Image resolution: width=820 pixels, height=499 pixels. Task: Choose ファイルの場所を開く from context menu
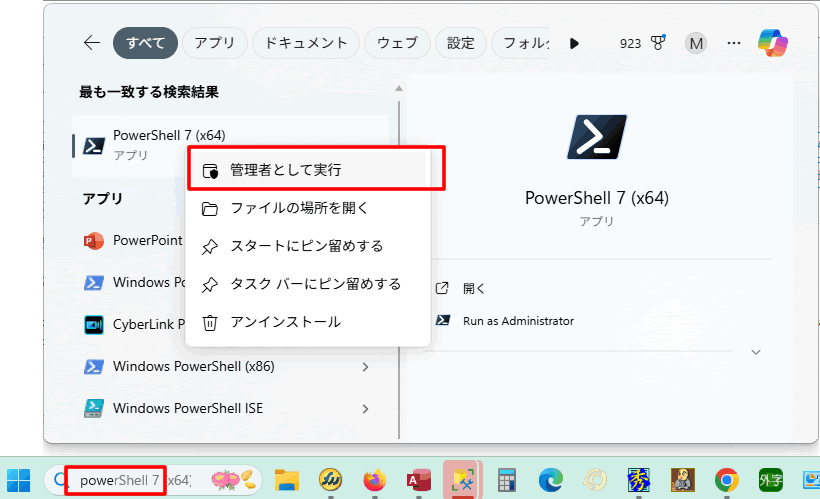tap(309, 208)
